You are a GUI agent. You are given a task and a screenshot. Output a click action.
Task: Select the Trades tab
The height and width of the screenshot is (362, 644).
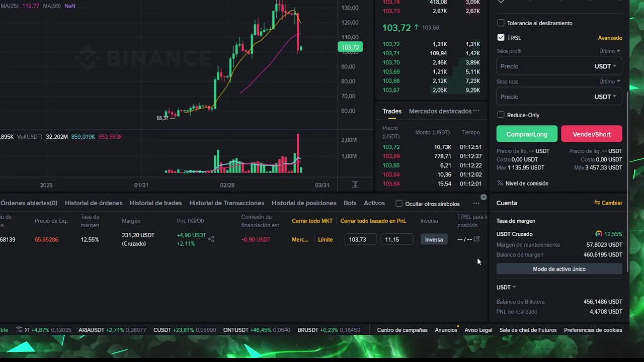click(392, 111)
